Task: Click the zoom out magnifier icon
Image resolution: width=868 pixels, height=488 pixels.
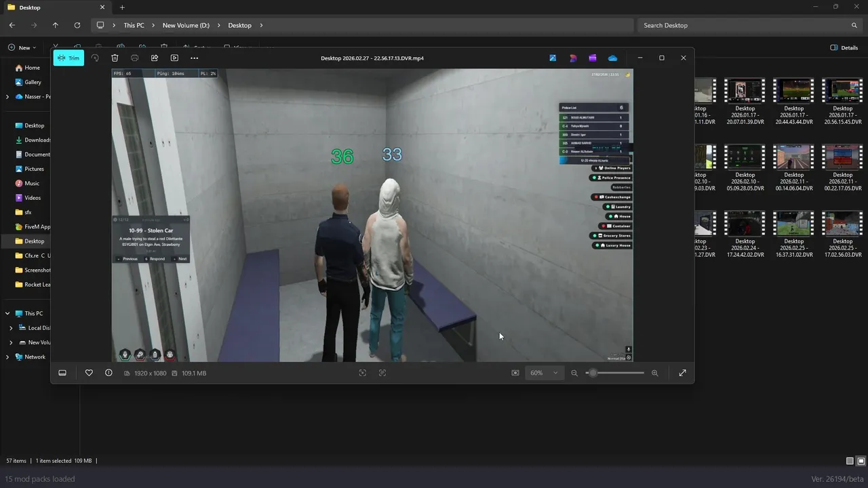Action: tap(574, 373)
